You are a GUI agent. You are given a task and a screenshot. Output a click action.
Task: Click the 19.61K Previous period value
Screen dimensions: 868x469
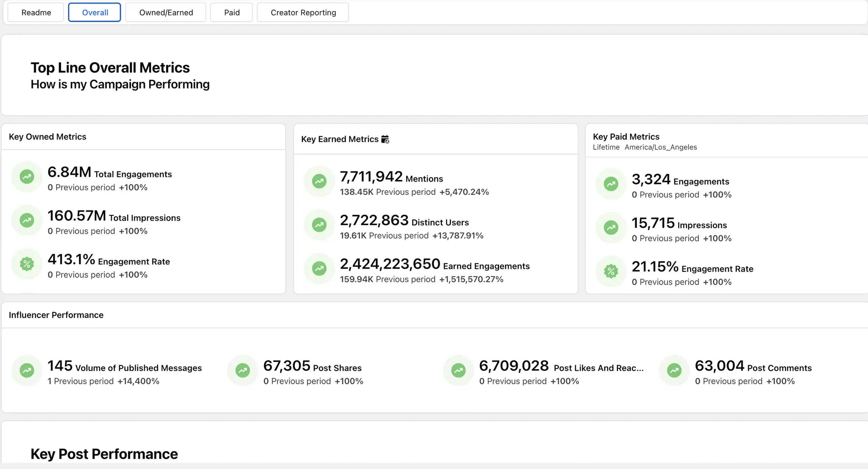353,236
